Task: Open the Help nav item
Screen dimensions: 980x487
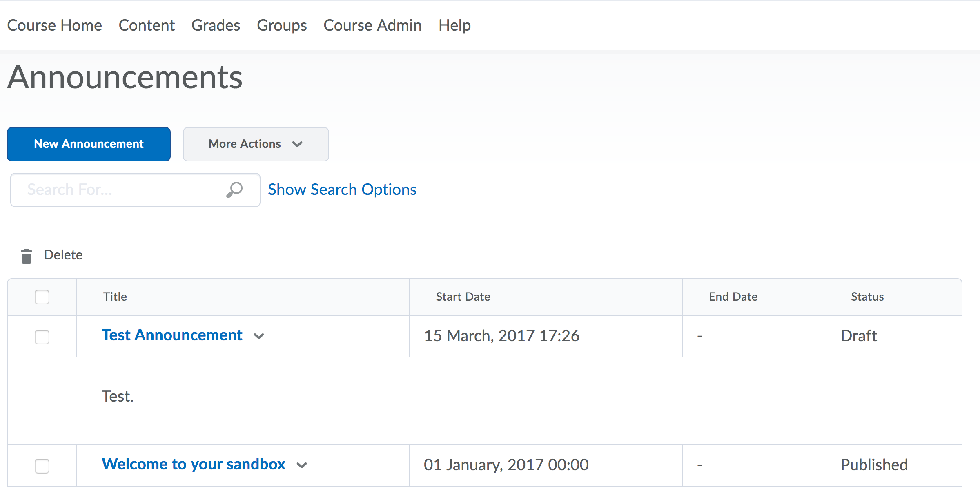Action: coord(454,25)
